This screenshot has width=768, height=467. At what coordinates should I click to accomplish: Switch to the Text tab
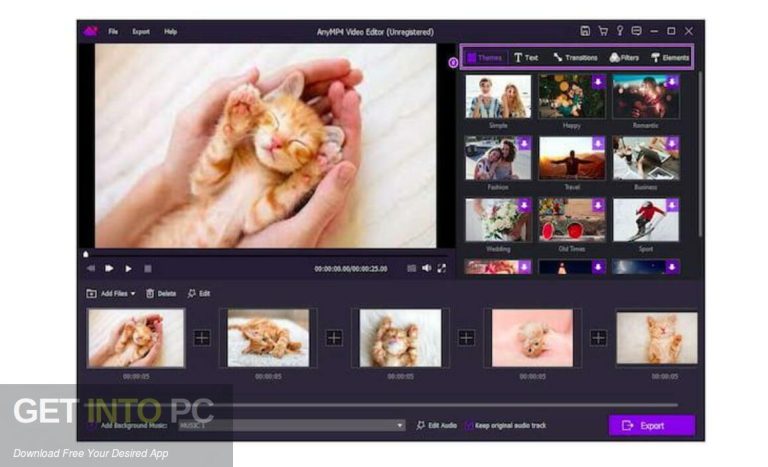tap(526, 58)
